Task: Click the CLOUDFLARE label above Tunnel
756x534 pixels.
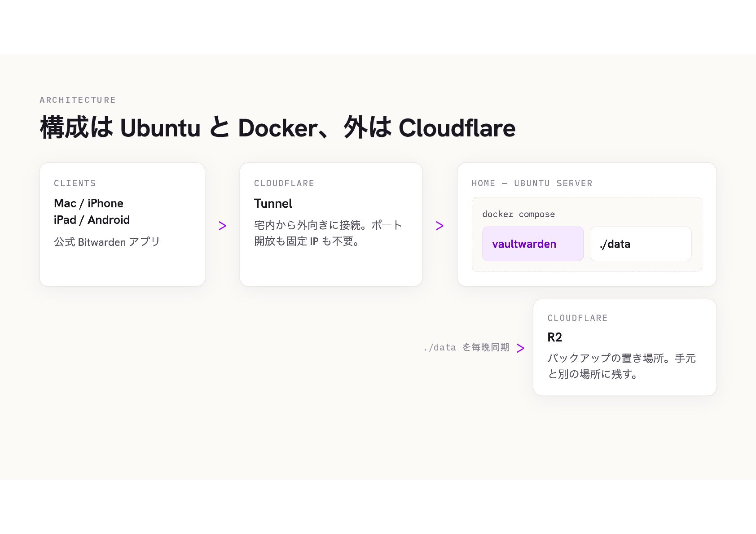Action: pos(284,183)
